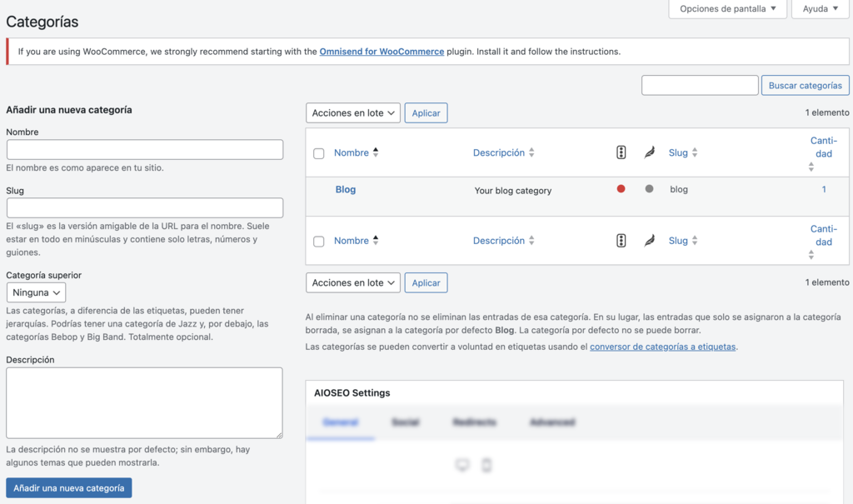Click the readability feather header icon
Viewport: 853px width, 504px height.
click(649, 152)
